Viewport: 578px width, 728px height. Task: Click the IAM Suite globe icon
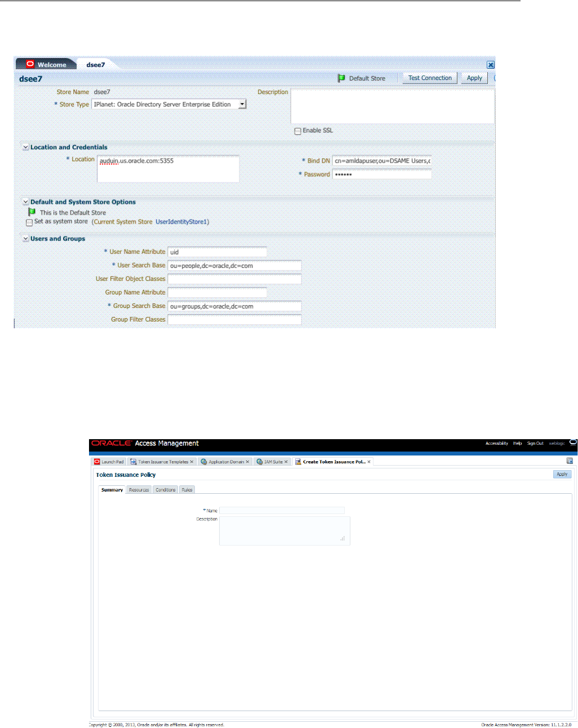pos(260,462)
